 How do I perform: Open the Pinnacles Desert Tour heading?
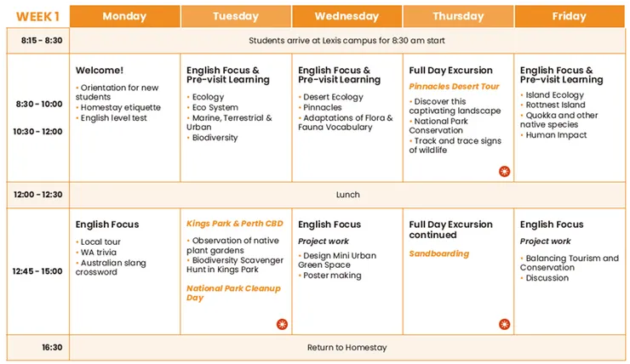click(454, 86)
